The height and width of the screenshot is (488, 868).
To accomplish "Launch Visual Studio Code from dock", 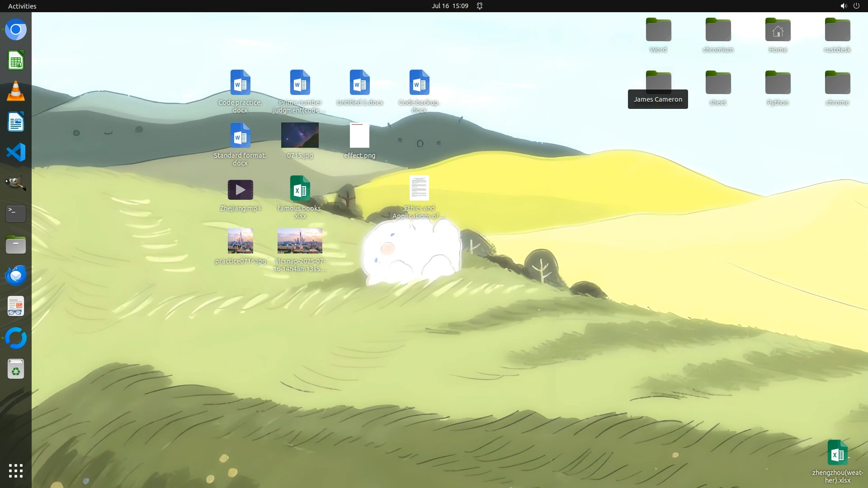I will click(16, 152).
